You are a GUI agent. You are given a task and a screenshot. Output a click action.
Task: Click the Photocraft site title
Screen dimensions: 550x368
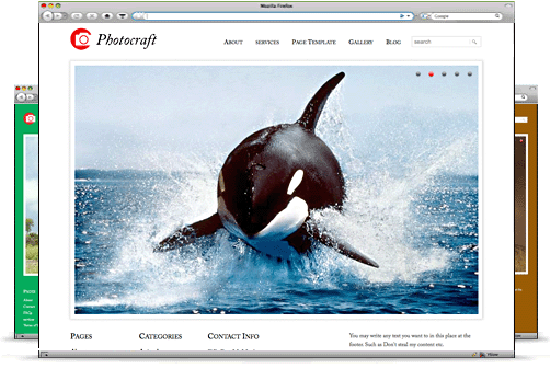(127, 40)
